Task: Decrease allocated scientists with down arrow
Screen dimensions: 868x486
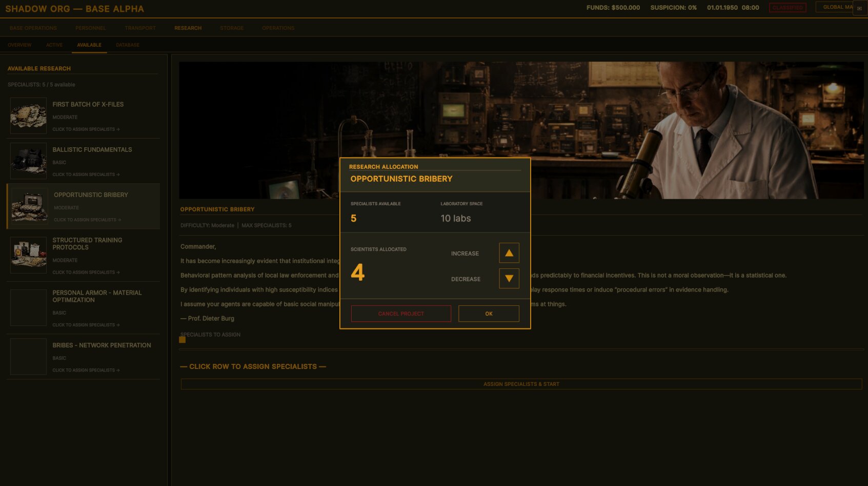Action: [x=509, y=279]
